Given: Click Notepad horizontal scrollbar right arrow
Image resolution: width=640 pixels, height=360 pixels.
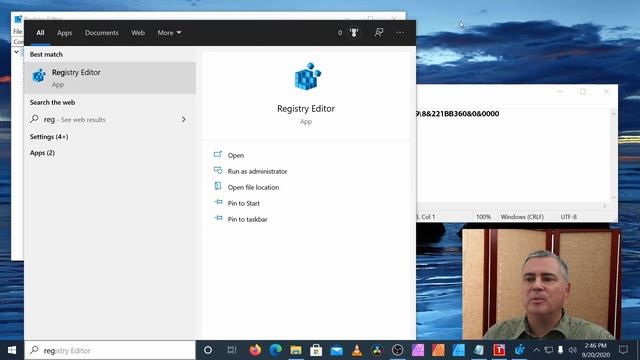Looking at the screenshot, I should tap(604, 206).
